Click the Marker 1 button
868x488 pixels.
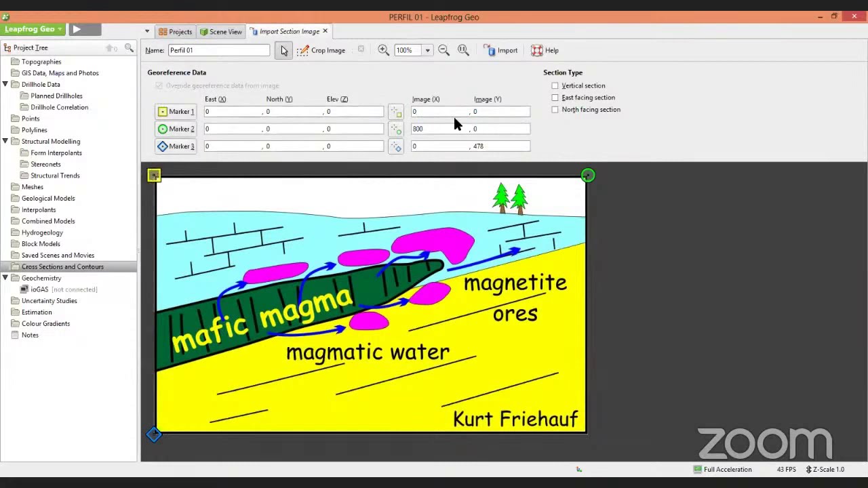[x=176, y=112]
